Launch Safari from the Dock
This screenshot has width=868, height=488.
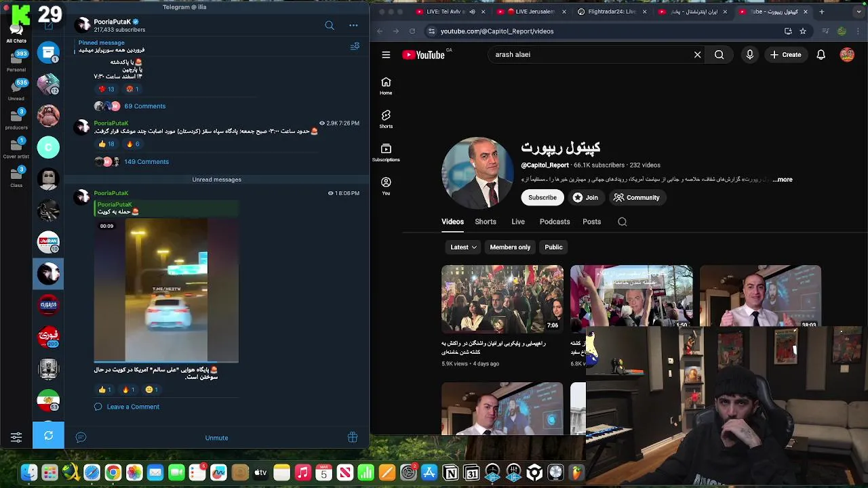(x=92, y=472)
